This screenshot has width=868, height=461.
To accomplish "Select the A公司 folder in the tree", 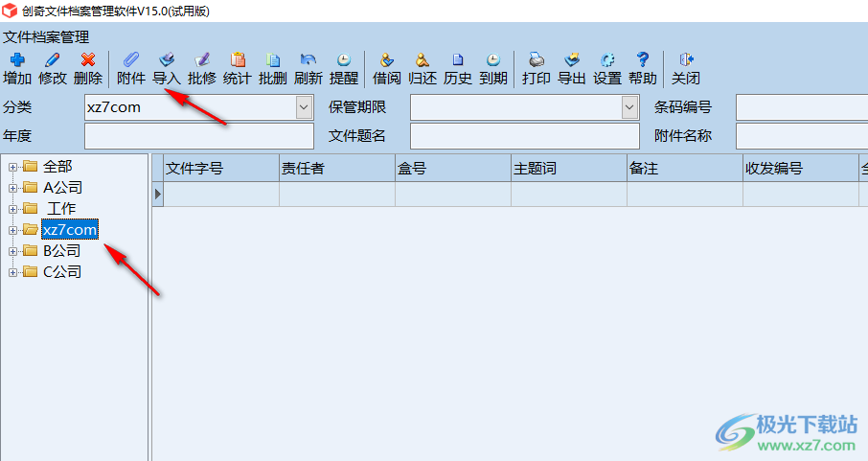I will [62, 187].
